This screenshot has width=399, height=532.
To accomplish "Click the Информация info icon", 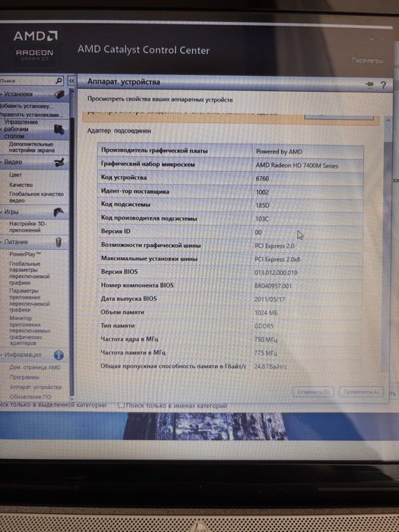I will pos(59,355).
